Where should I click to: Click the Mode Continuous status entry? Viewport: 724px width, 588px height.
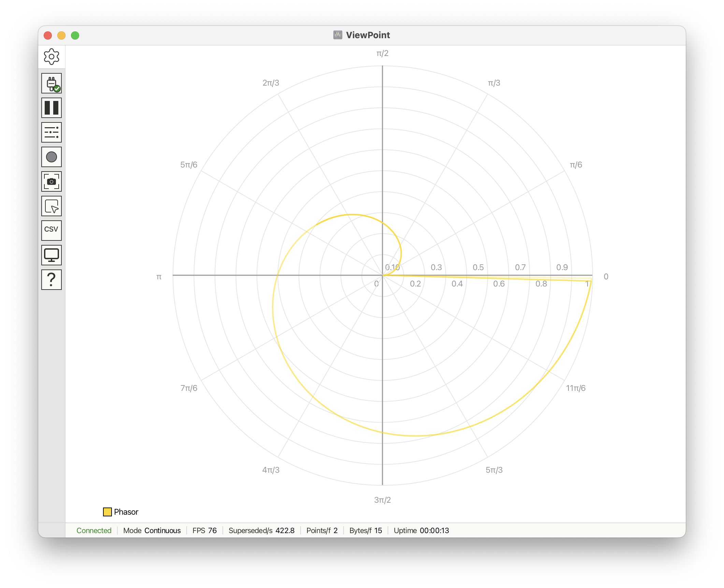coord(152,530)
